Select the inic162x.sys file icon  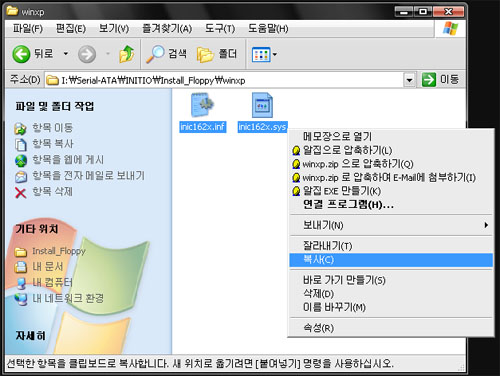pos(262,105)
